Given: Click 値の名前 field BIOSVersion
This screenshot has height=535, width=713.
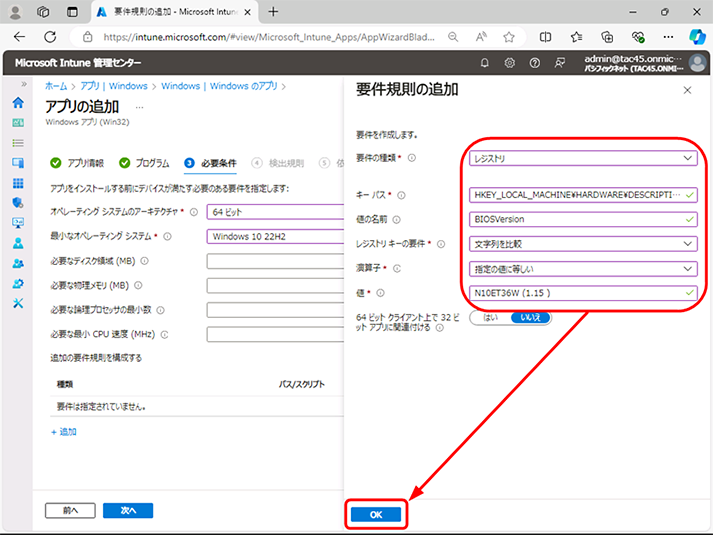Looking at the screenshot, I should [x=583, y=219].
